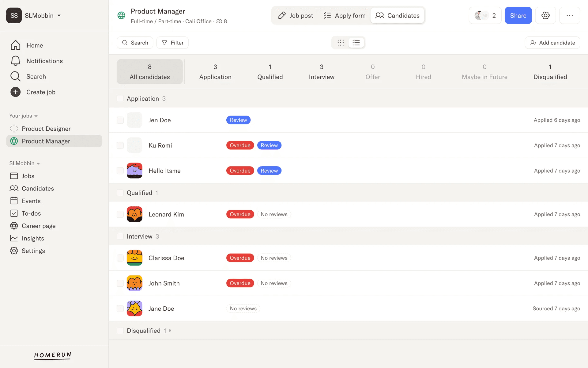The image size is (588, 368).
Task: Check Jen Doe's row checkbox
Action: click(120, 120)
